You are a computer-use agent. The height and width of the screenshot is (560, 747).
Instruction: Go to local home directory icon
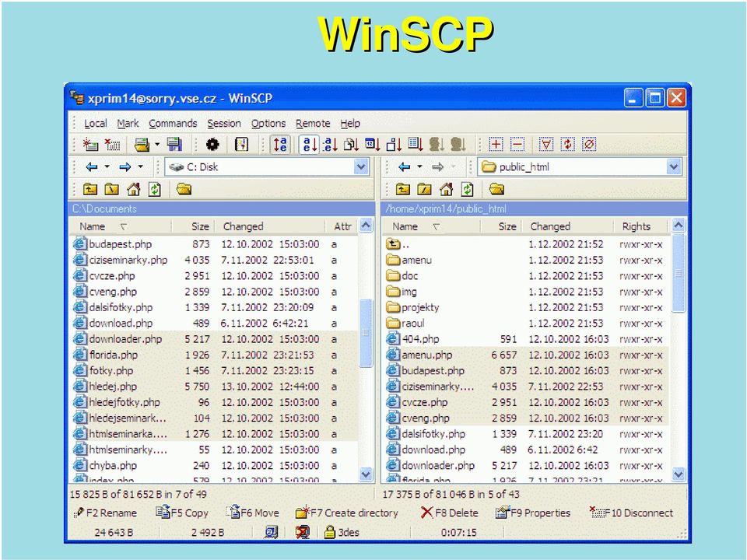[133, 190]
